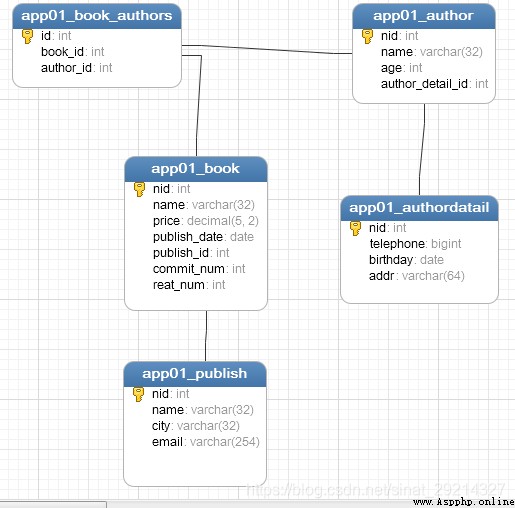Select the app01_publish table title
This screenshot has height=508, width=515.
point(195,374)
